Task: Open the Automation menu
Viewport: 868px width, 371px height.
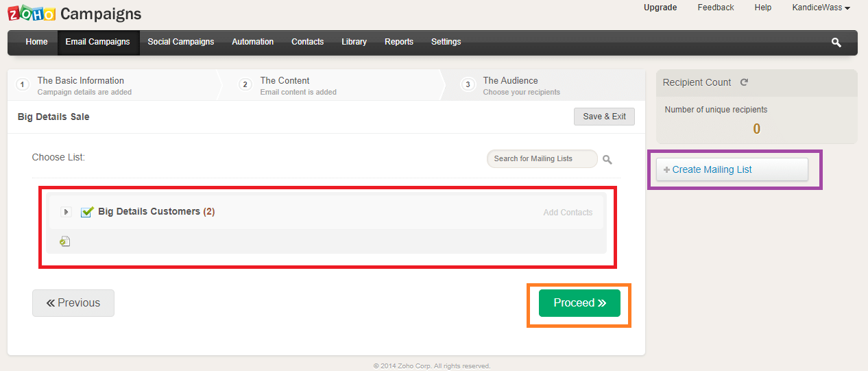Action: point(253,42)
